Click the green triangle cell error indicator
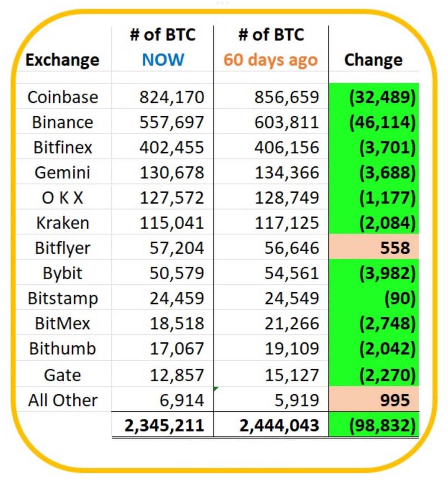 click(x=216, y=389)
